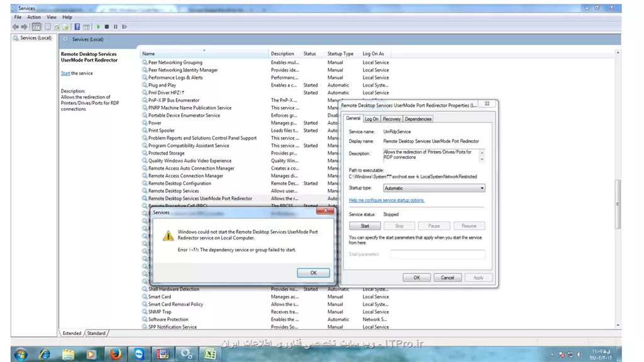Click Cancel in the Properties dialog
The width and height of the screenshot is (644, 362).
click(447, 277)
